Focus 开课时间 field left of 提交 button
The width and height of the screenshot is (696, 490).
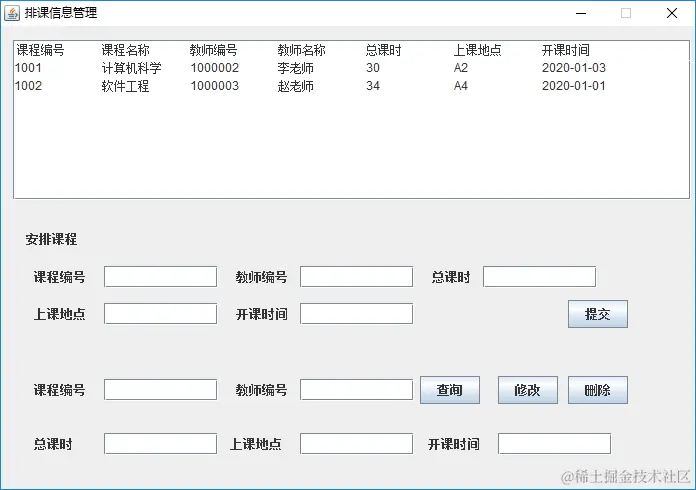point(356,314)
